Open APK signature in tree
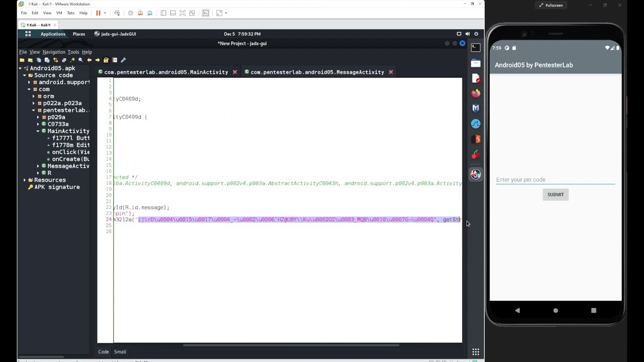 click(x=54, y=187)
